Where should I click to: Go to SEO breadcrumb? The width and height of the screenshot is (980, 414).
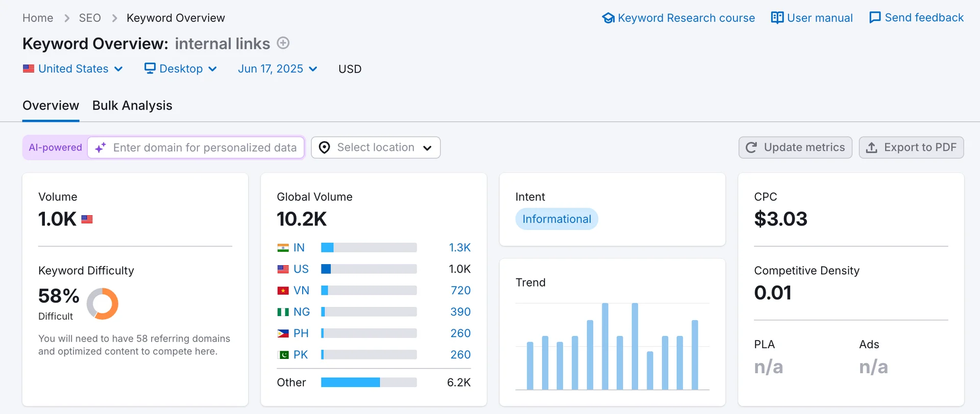pyautogui.click(x=90, y=18)
